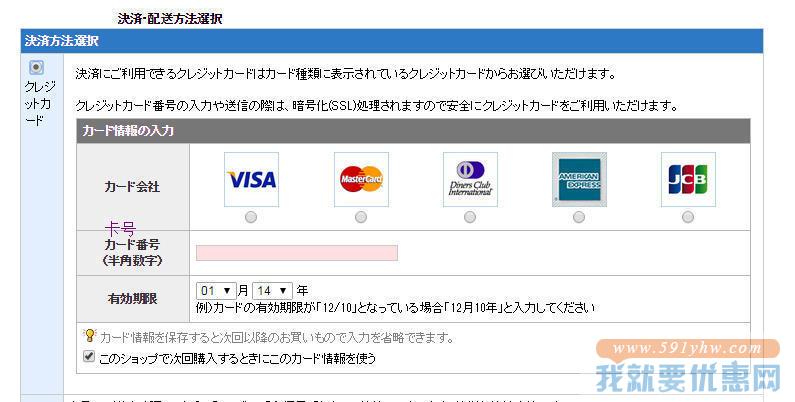The width and height of the screenshot is (795, 402).
Task: Select the VISA radio button
Action: (x=251, y=217)
